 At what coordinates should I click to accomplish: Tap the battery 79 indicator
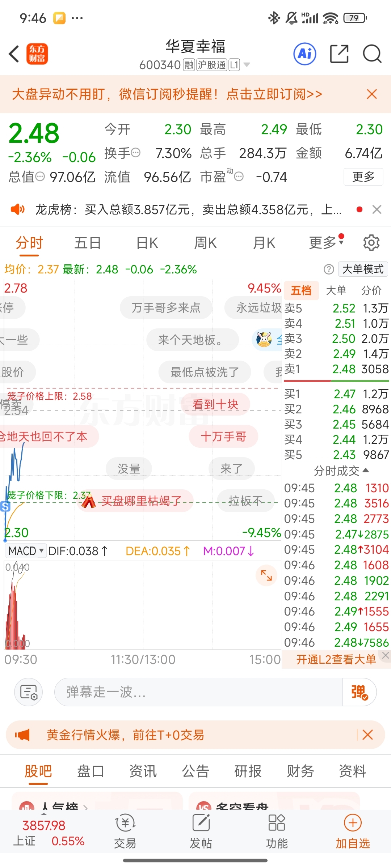[355, 18]
